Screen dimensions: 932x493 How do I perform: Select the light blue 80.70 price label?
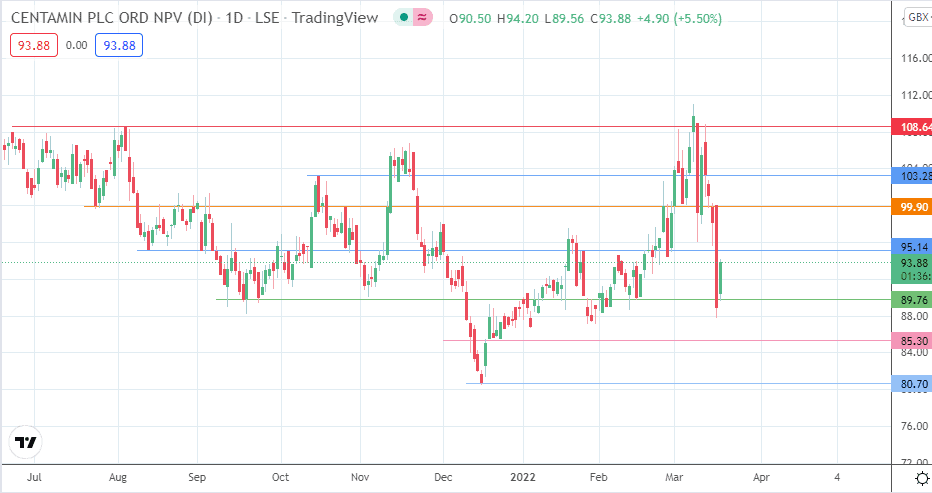click(x=912, y=384)
